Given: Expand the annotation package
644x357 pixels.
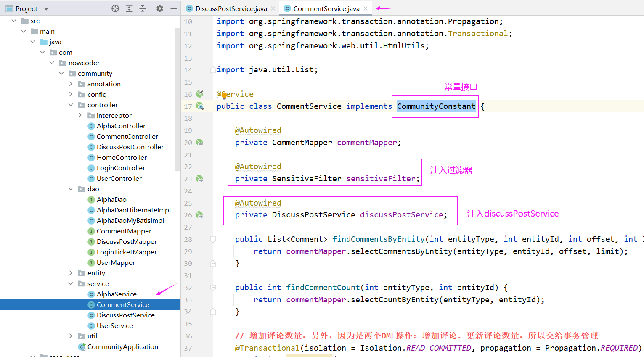Looking at the screenshot, I should click(71, 84).
